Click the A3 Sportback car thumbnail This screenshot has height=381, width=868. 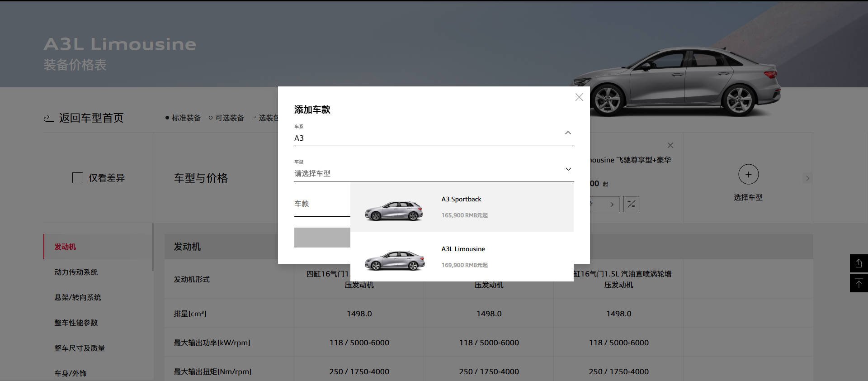click(x=394, y=210)
